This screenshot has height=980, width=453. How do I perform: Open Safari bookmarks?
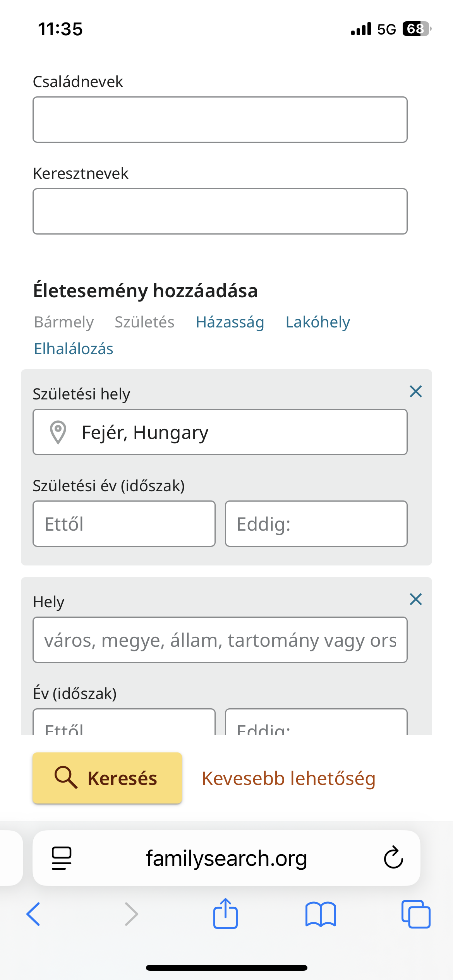click(321, 914)
